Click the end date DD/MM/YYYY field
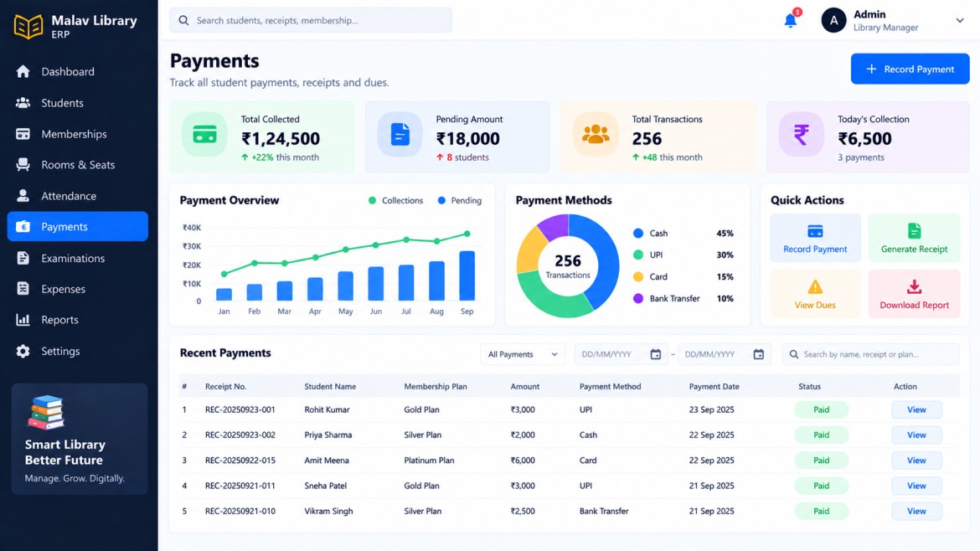The image size is (980, 551). tap(725, 354)
